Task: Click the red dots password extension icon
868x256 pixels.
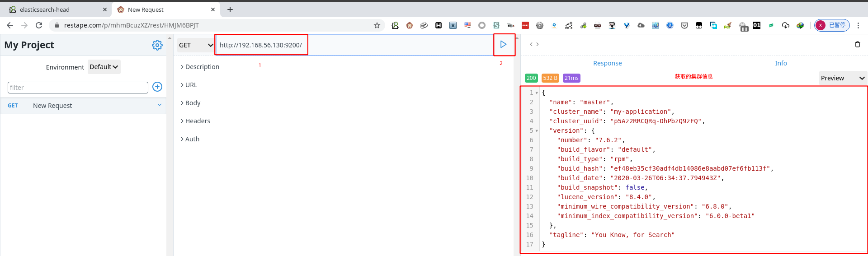Action: pyautogui.click(x=525, y=25)
